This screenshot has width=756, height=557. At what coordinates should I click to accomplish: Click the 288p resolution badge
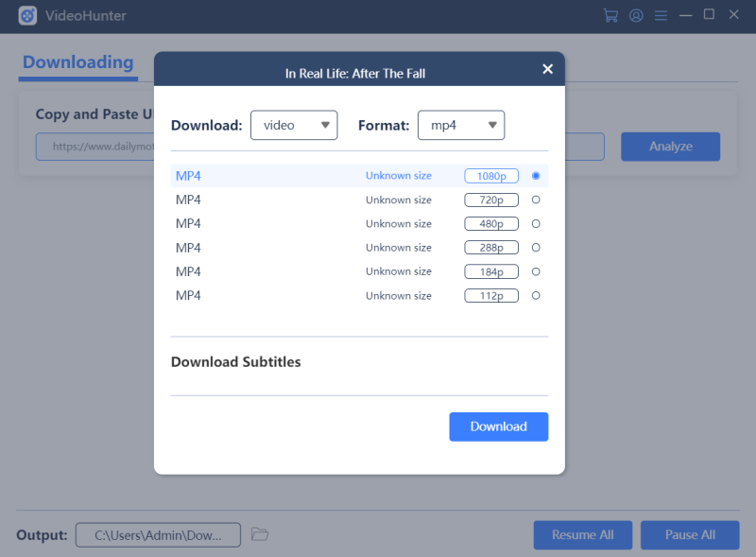coord(491,248)
